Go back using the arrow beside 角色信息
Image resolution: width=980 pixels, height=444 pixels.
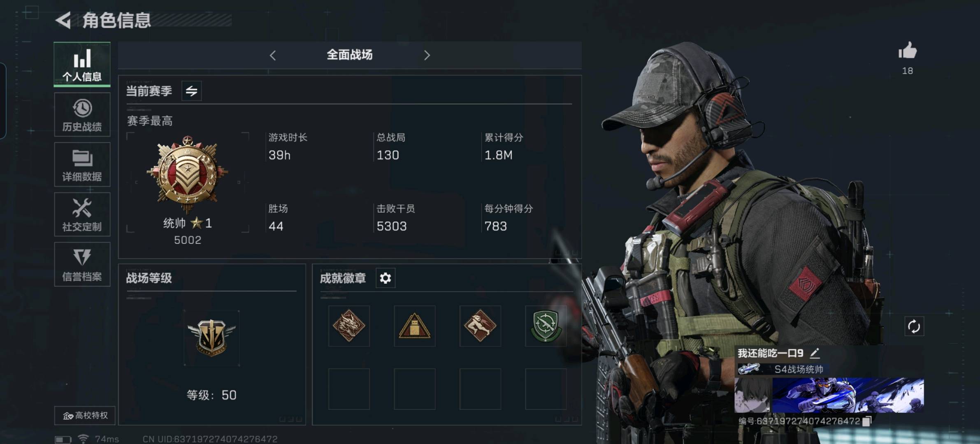63,20
